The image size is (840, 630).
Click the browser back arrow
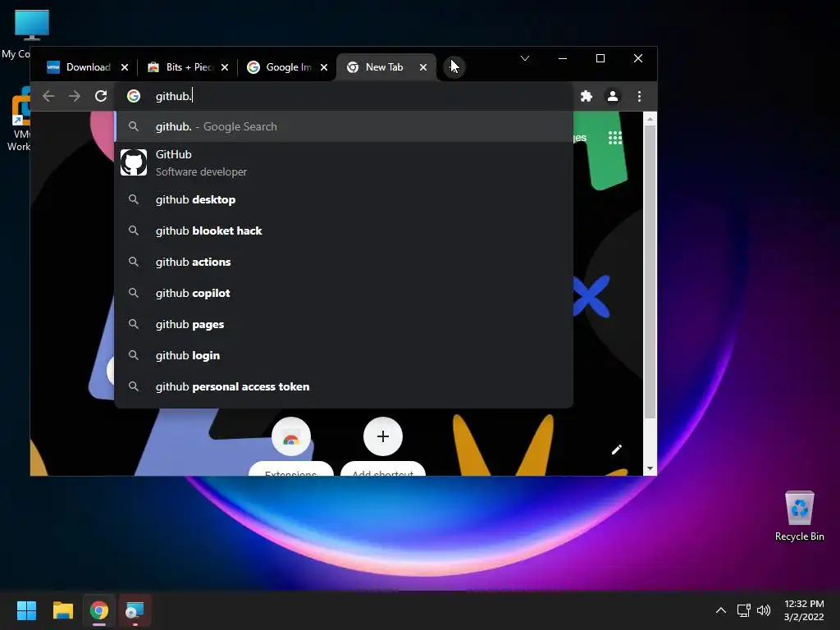coord(48,96)
